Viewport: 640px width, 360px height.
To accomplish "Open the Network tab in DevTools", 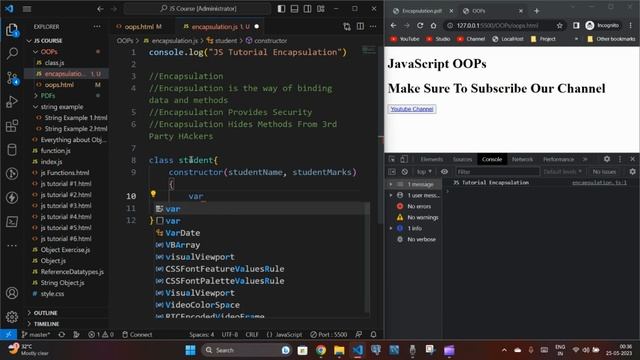I will tap(522, 159).
